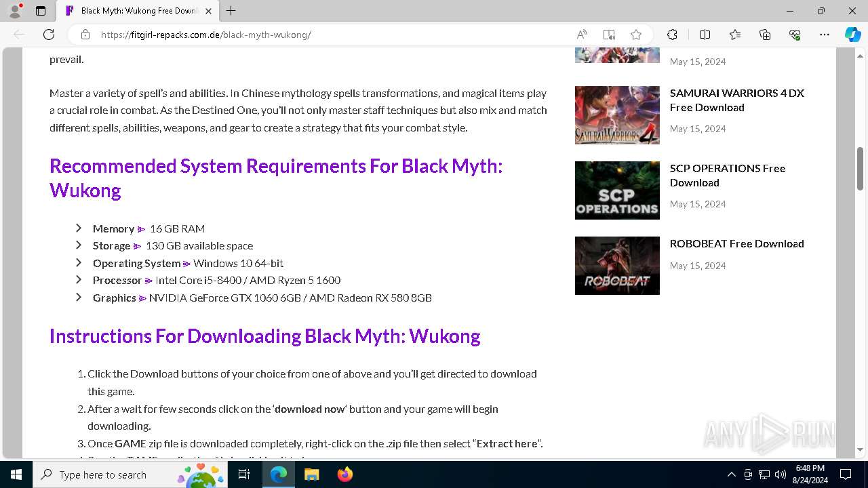Open tab actions menu icon
Screen dimensions: 868x488
click(41, 11)
